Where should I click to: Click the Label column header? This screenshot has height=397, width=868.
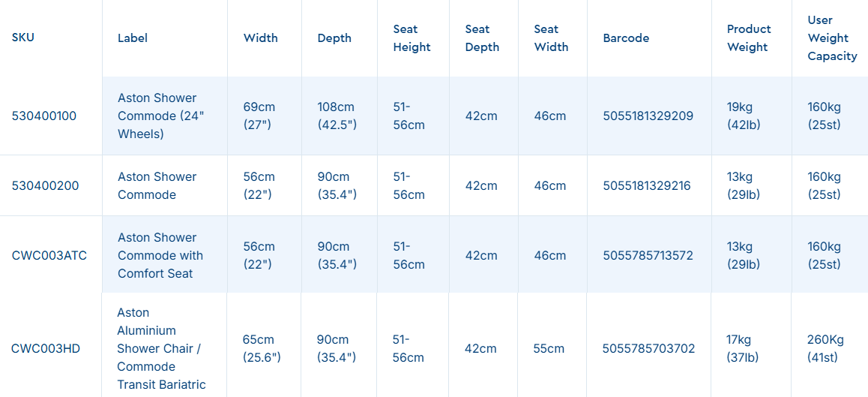[133, 38]
